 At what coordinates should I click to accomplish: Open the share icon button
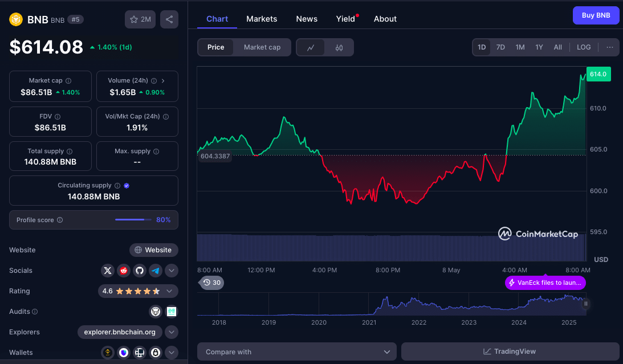pyautogui.click(x=169, y=19)
